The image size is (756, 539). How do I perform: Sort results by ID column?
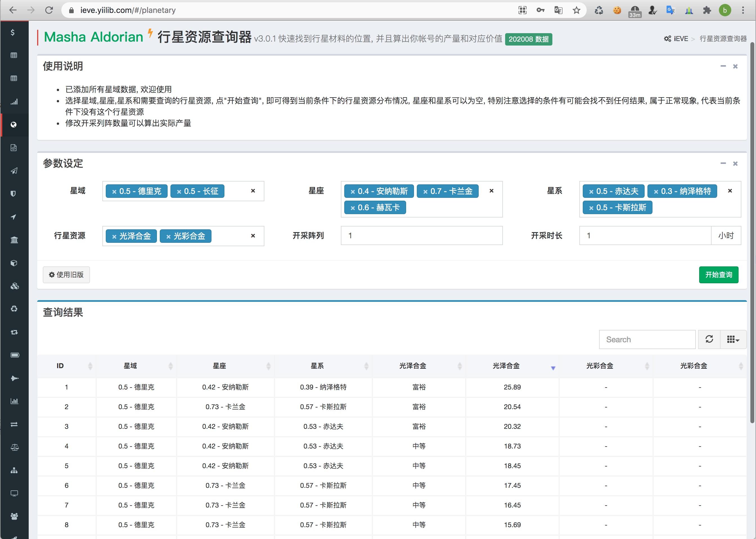(x=66, y=366)
